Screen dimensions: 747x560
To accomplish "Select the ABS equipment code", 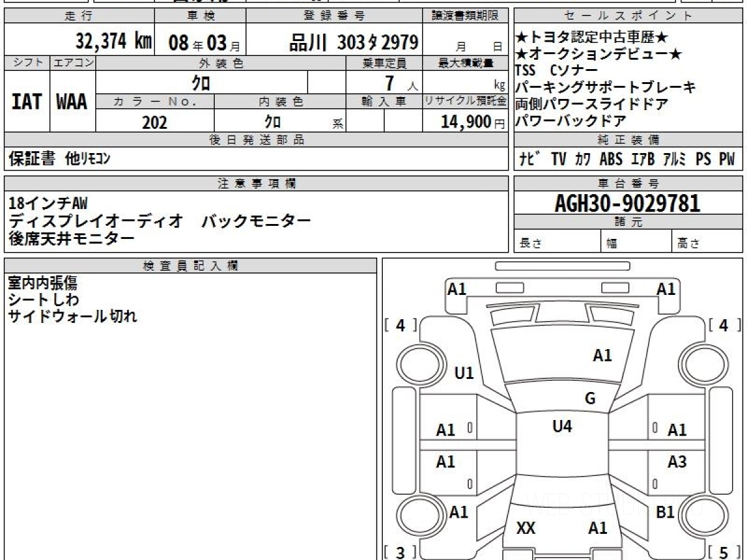I will (x=611, y=159).
